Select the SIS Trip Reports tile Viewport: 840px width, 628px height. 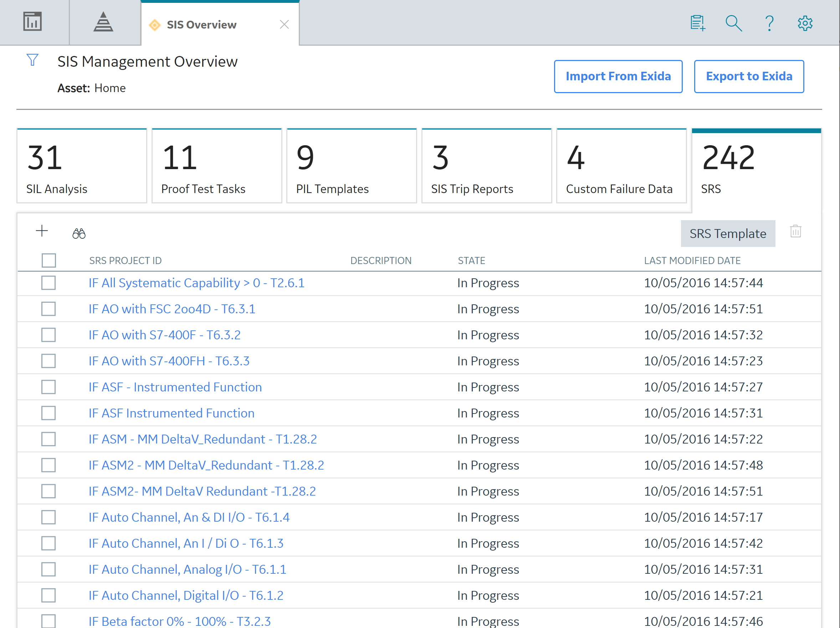pyautogui.click(x=486, y=166)
